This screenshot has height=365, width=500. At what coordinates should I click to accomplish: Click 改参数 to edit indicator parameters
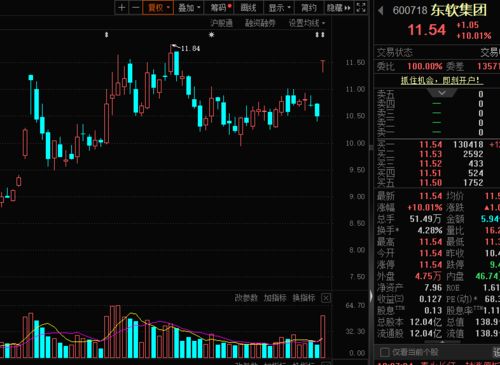pos(246,298)
